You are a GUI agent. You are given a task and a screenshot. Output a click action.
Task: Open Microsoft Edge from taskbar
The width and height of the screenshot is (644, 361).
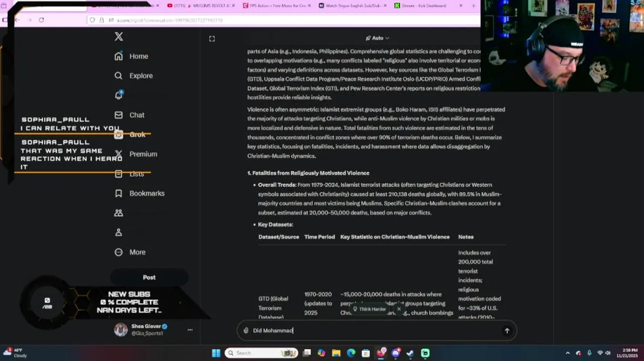point(351,353)
